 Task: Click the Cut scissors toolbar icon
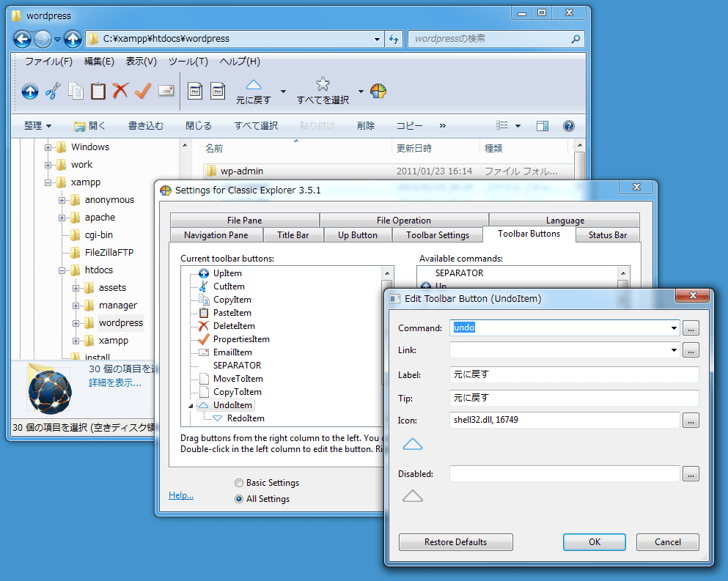(x=53, y=91)
